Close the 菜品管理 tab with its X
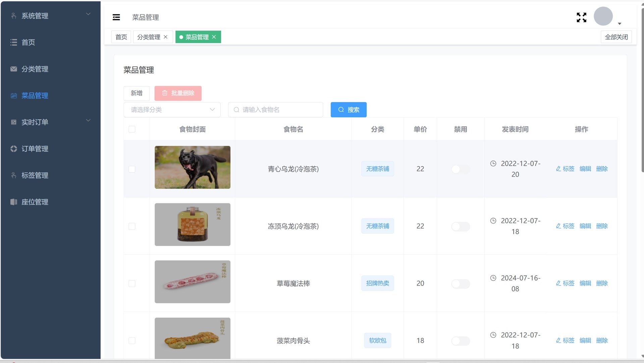Viewport: 644px width, 363px height. (x=214, y=37)
